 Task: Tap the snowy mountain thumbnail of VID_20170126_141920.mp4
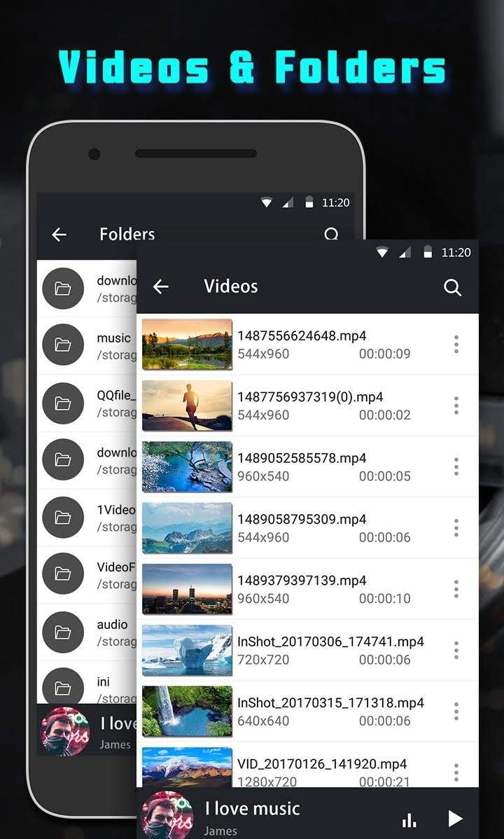click(188, 768)
